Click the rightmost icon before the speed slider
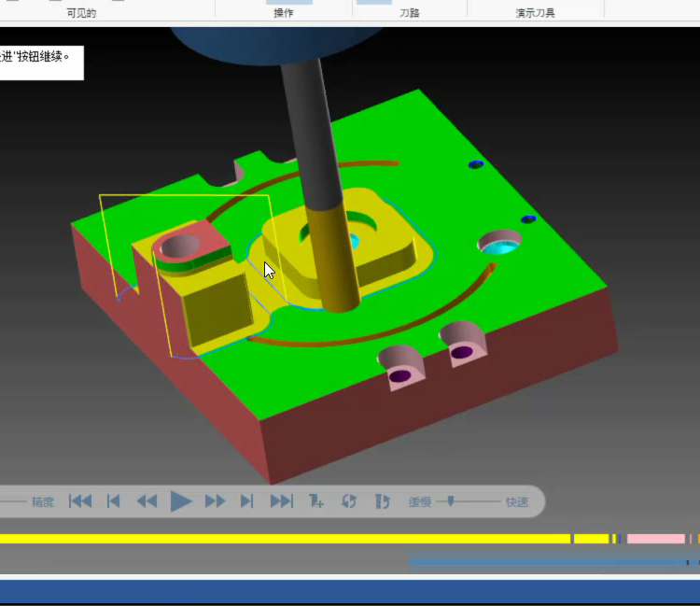 [x=382, y=501]
